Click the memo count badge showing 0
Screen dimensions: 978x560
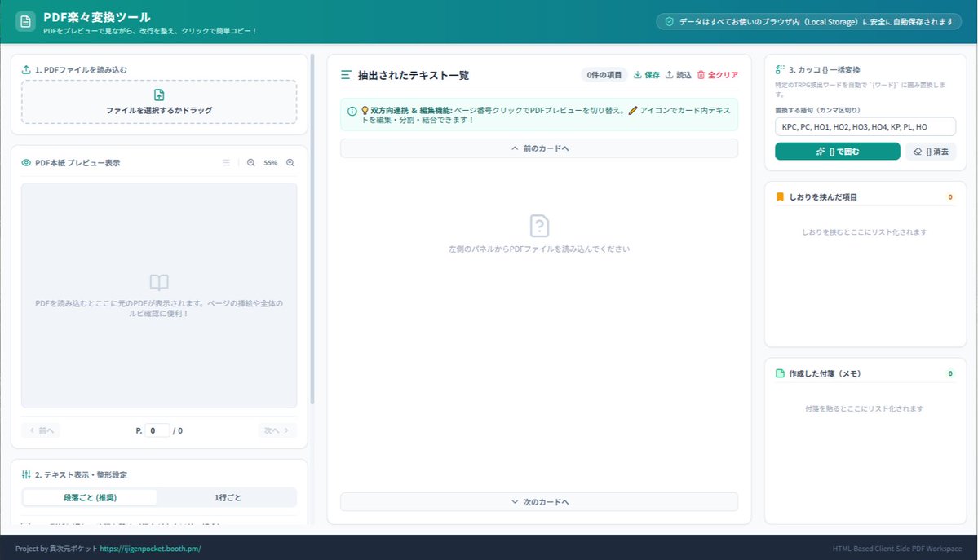click(950, 373)
